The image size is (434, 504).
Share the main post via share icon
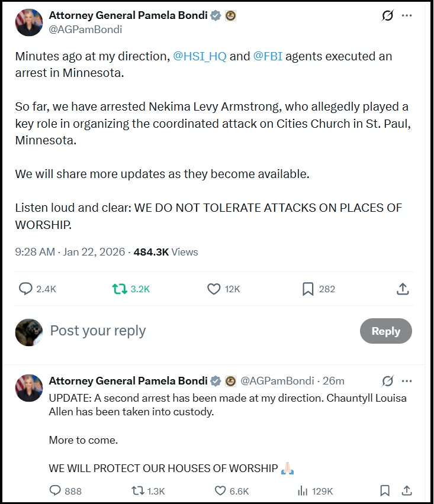pyautogui.click(x=403, y=289)
